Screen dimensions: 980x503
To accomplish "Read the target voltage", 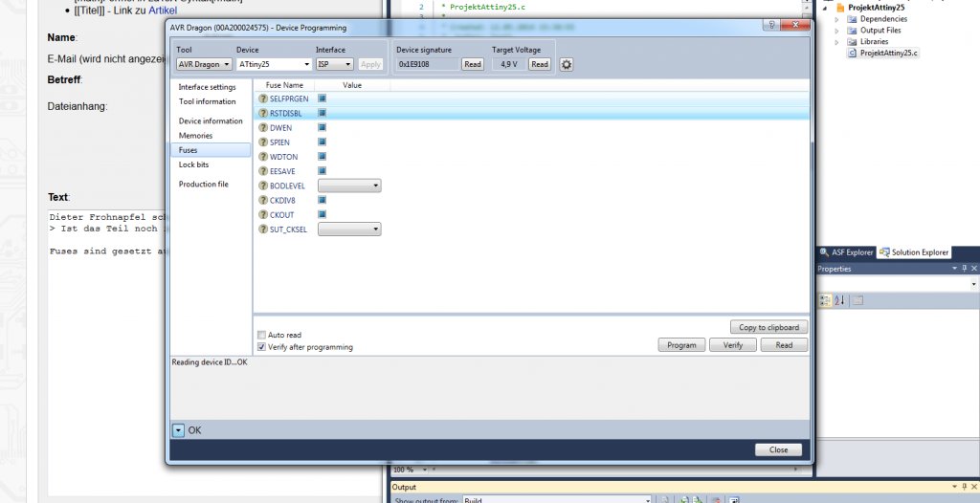I will tap(540, 64).
